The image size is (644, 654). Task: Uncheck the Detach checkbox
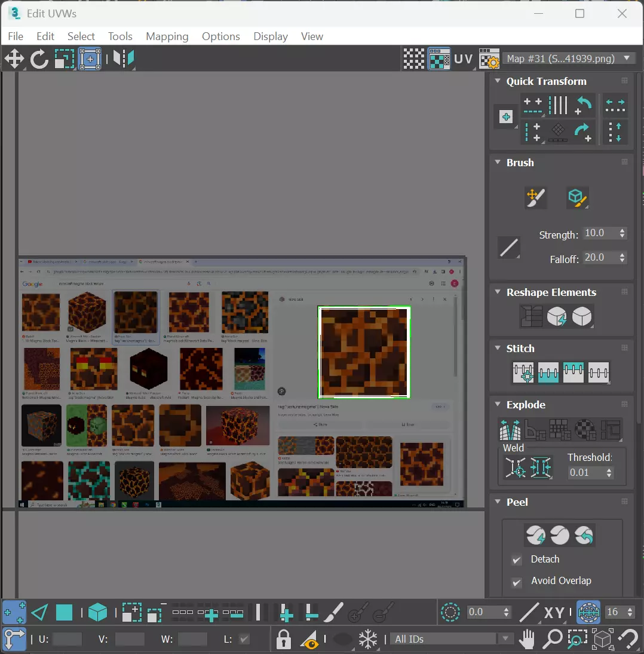516,560
